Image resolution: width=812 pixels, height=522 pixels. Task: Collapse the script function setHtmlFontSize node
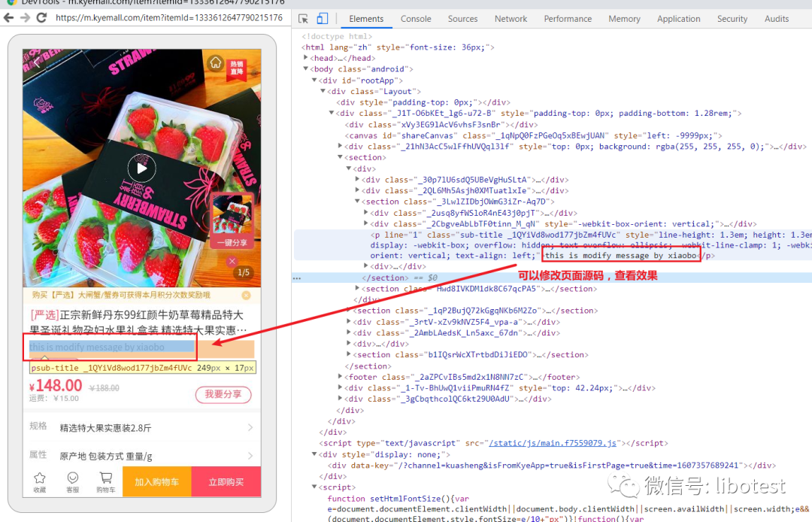314,487
